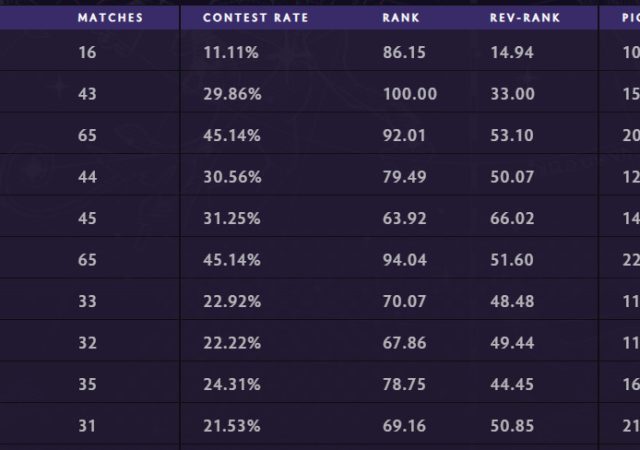Select the 66.02 rev-rank cell
The image size is (640, 450).
(x=512, y=218)
